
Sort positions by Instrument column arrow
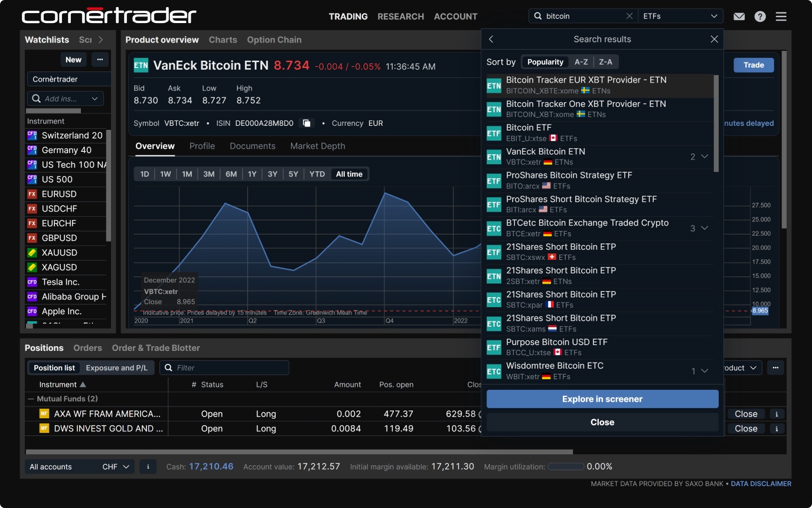(83, 385)
